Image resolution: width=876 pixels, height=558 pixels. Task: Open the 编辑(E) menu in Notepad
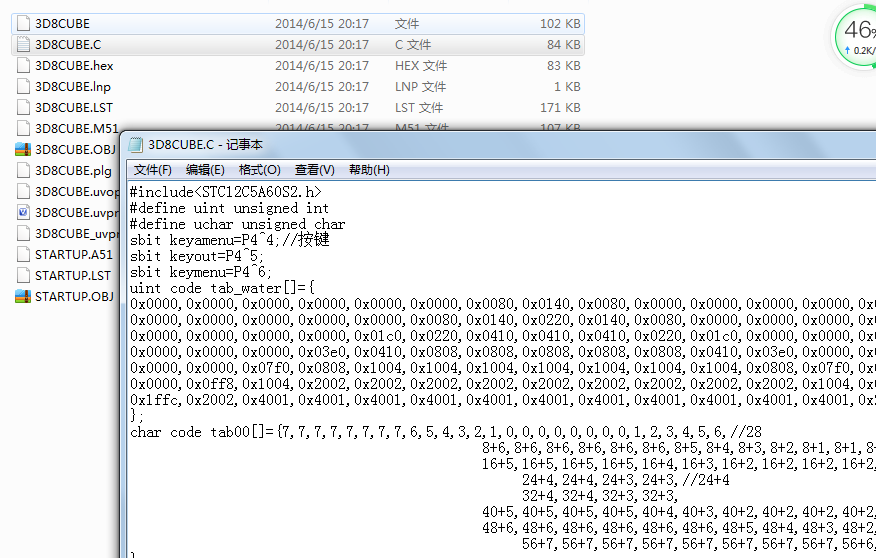click(x=205, y=170)
